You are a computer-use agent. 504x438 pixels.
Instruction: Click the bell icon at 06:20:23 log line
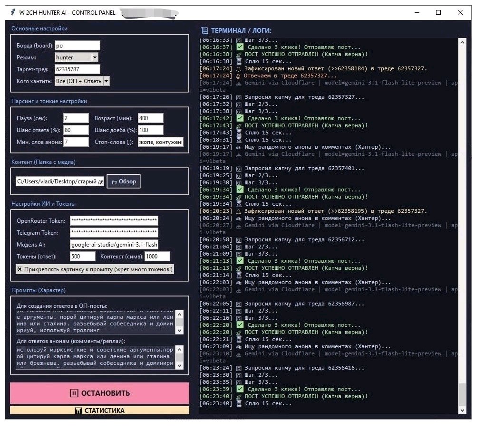point(239,211)
